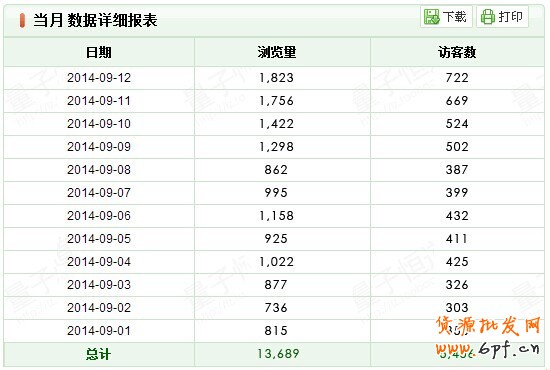Click the print (打印) printer icon

tap(488, 16)
